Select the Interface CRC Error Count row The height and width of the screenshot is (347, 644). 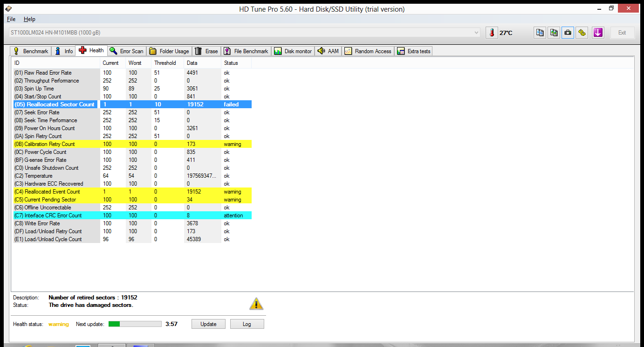[x=132, y=215]
